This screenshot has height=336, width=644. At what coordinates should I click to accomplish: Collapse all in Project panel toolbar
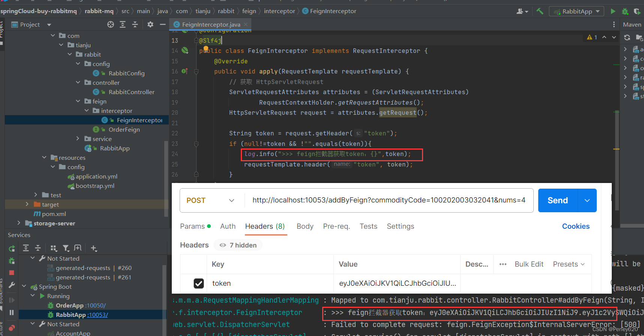pyautogui.click(x=135, y=24)
